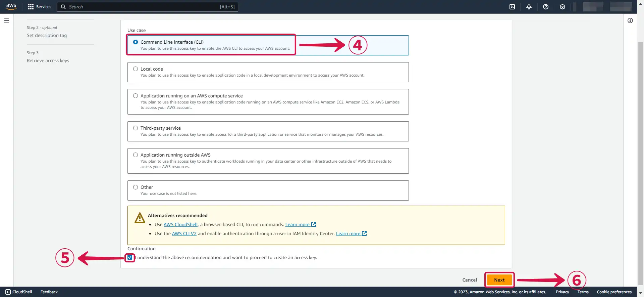Open the help question mark icon

tap(546, 7)
